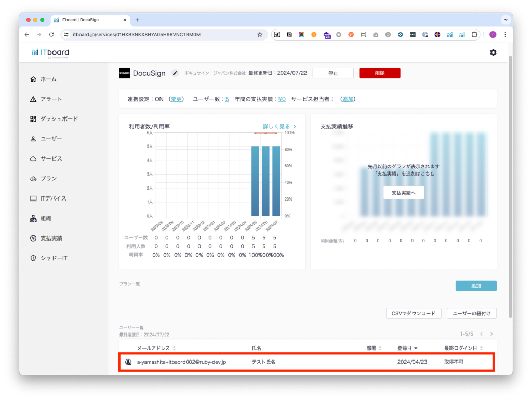
Task: Click the ITboard logo
Action: click(x=50, y=52)
